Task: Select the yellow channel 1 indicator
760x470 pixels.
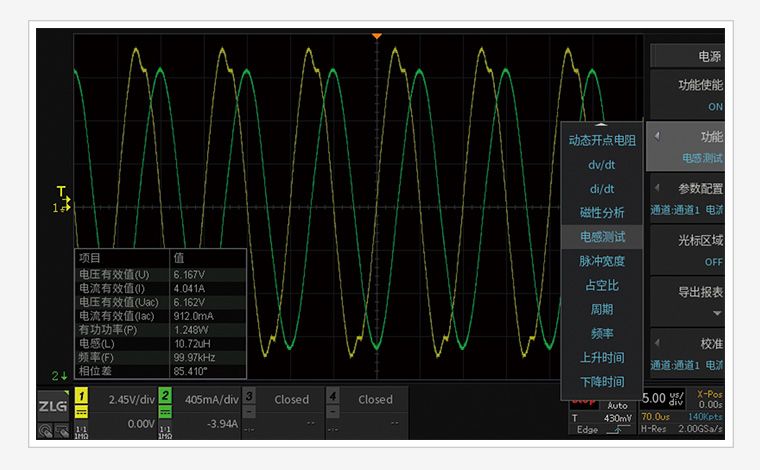Action: tap(82, 397)
